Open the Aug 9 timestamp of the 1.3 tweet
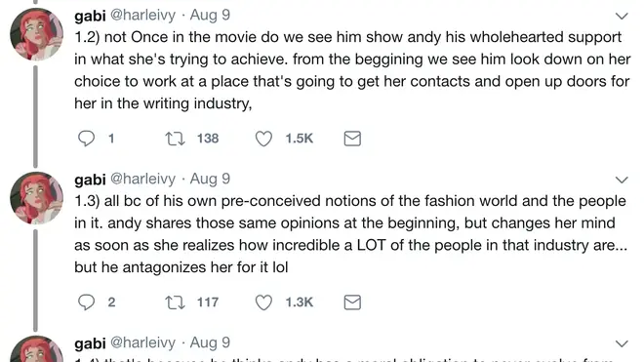 pos(210,179)
